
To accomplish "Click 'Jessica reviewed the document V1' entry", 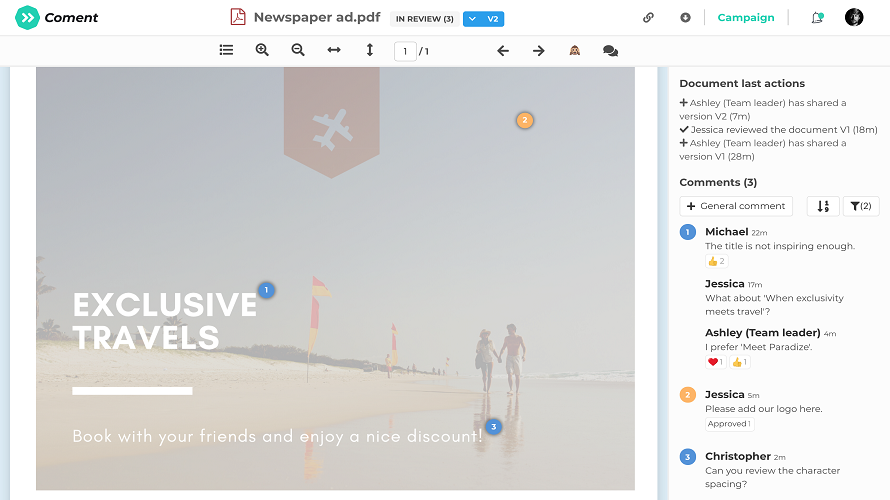I will tap(778, 129).
